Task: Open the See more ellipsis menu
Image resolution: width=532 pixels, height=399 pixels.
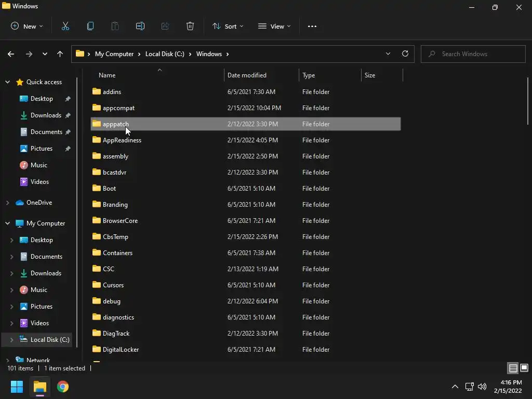Action: coord(312,26)
